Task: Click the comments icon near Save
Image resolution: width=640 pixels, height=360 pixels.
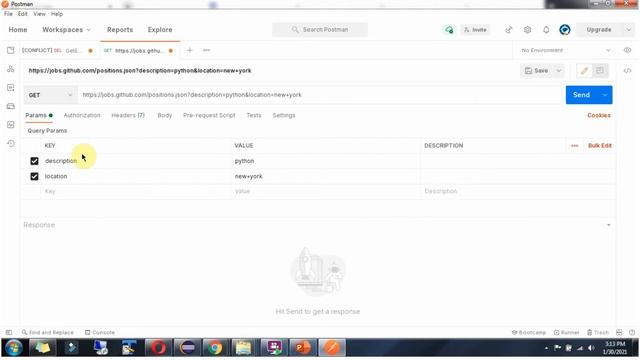Action: click(600, 71)
